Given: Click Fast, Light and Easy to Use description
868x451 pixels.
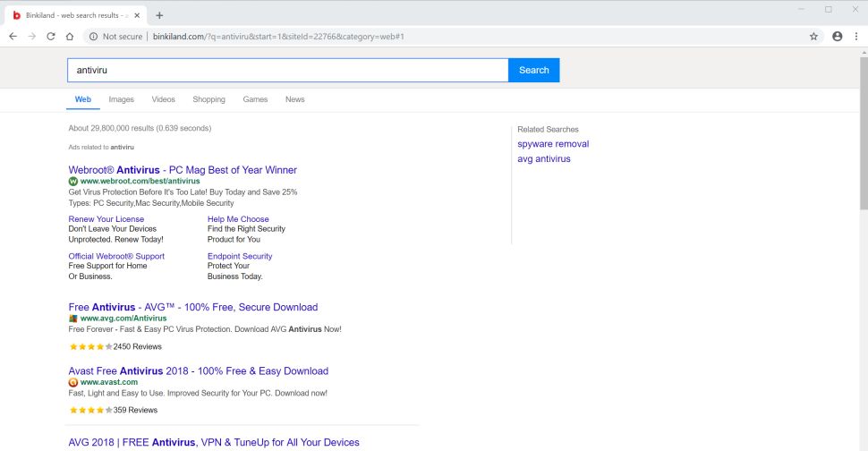Looking at the screenshot, I should [x=198, y=393].
